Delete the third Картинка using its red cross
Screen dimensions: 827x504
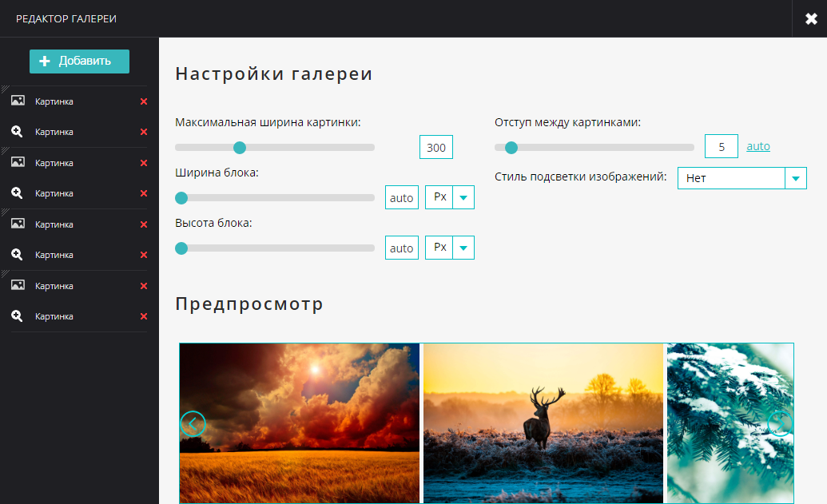click(143, 162)
